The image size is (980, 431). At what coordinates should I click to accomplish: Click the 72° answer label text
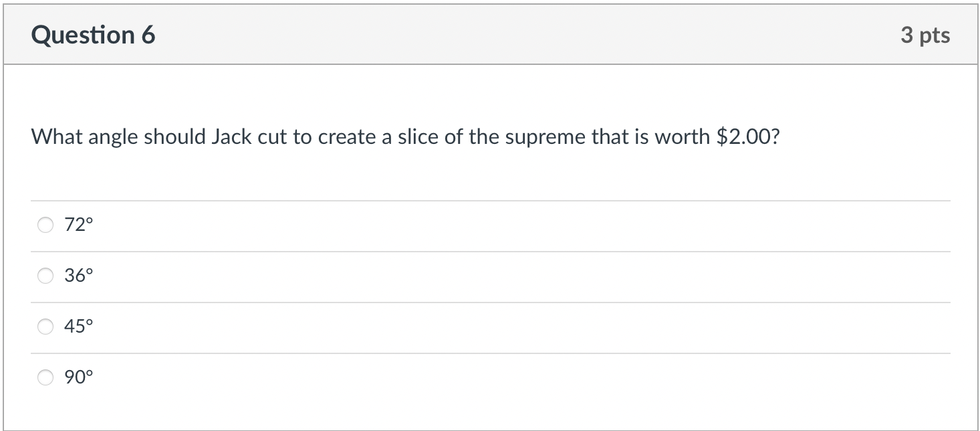point(78,225)
